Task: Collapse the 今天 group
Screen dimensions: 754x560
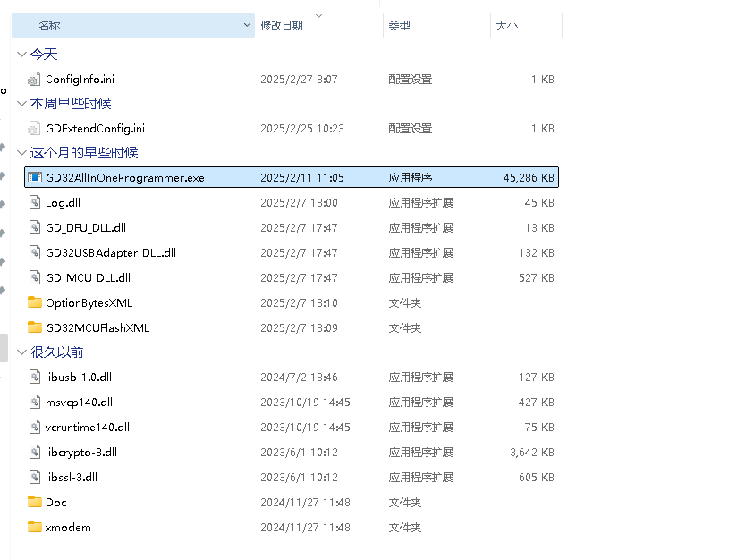Action: coord(21,55)
